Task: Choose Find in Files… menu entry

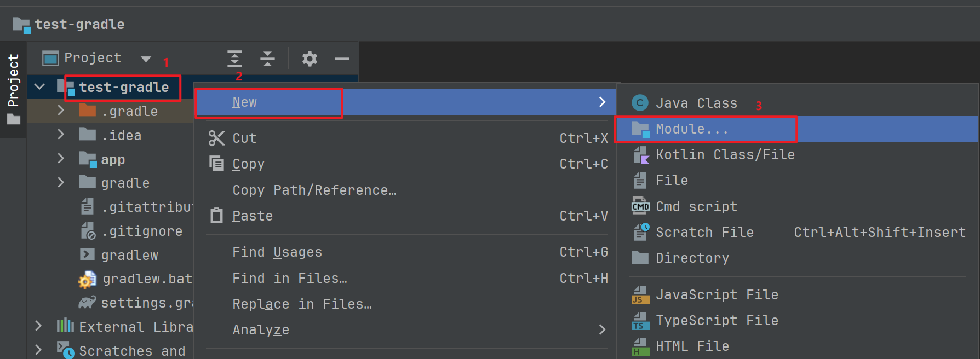Action: 290,278
